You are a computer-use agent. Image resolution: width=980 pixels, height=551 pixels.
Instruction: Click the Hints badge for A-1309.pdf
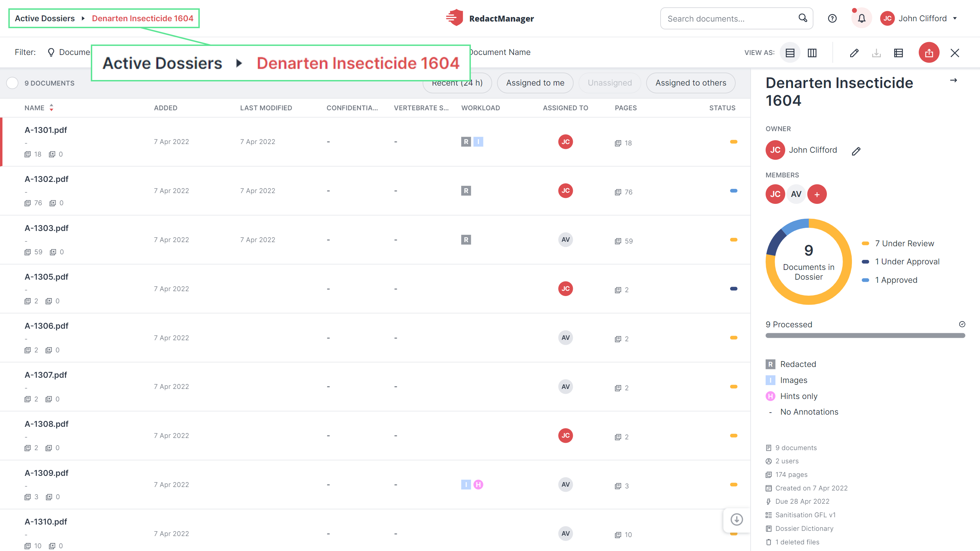478,485
